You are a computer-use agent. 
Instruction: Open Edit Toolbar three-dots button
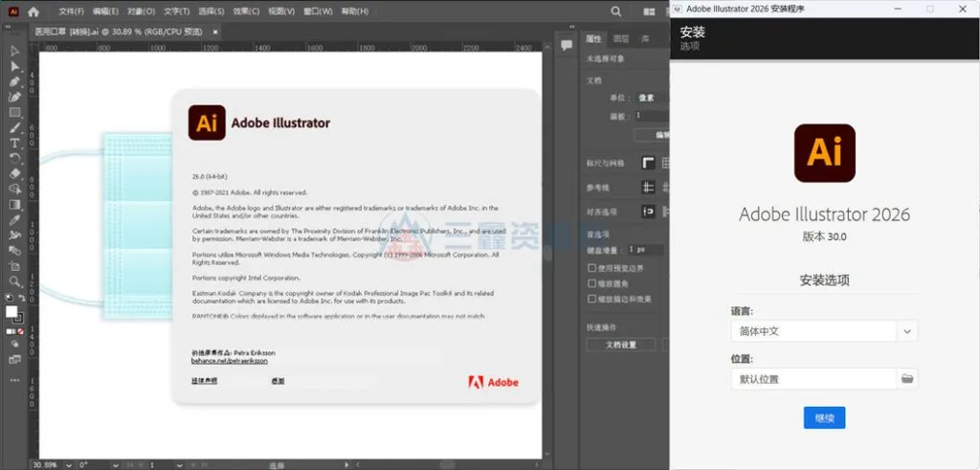(x=14, y=380)
